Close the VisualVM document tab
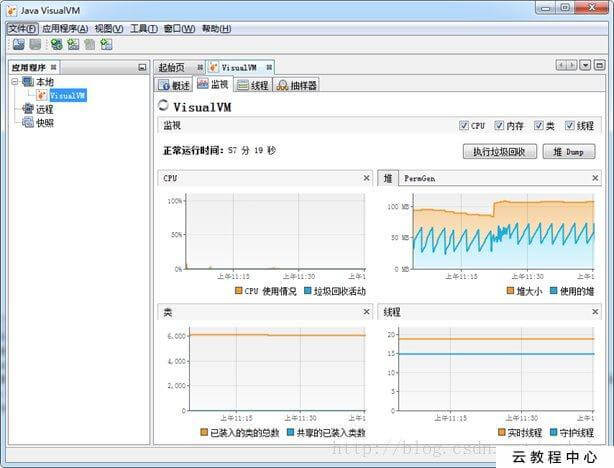Image resolution: width=614 pixels, height=468 pixels. [269, 67]
